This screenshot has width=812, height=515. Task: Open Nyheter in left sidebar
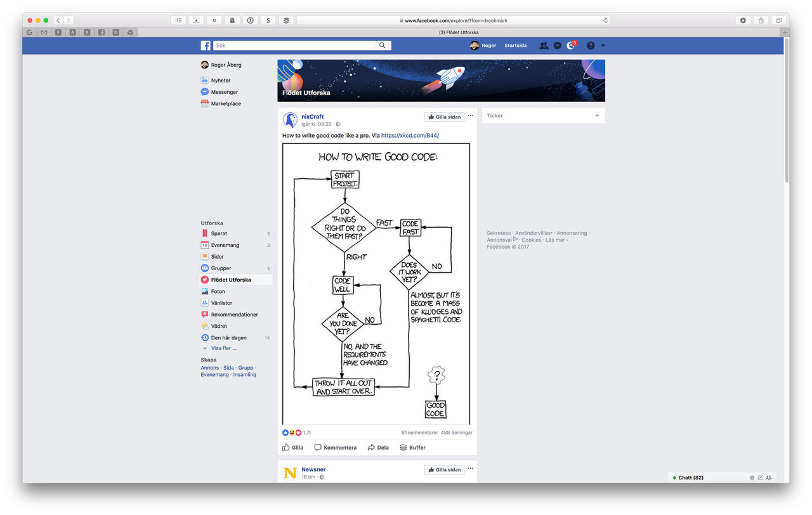tap(216, 81)
